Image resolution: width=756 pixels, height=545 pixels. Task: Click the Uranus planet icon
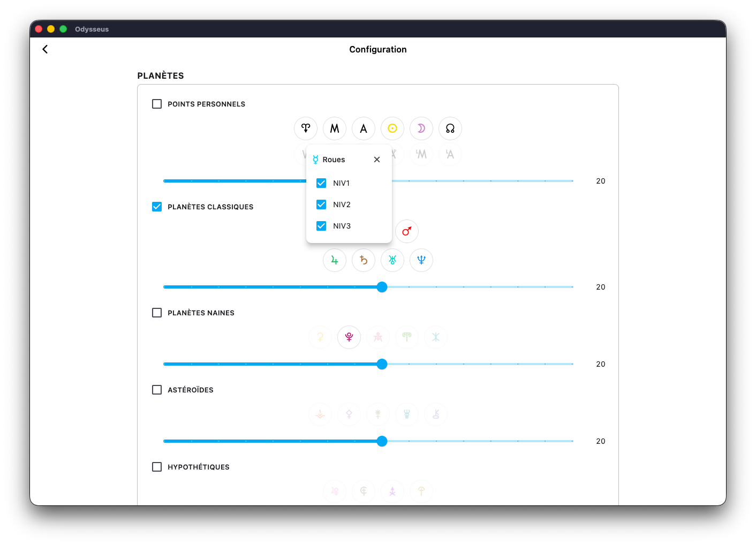[392, 260]
